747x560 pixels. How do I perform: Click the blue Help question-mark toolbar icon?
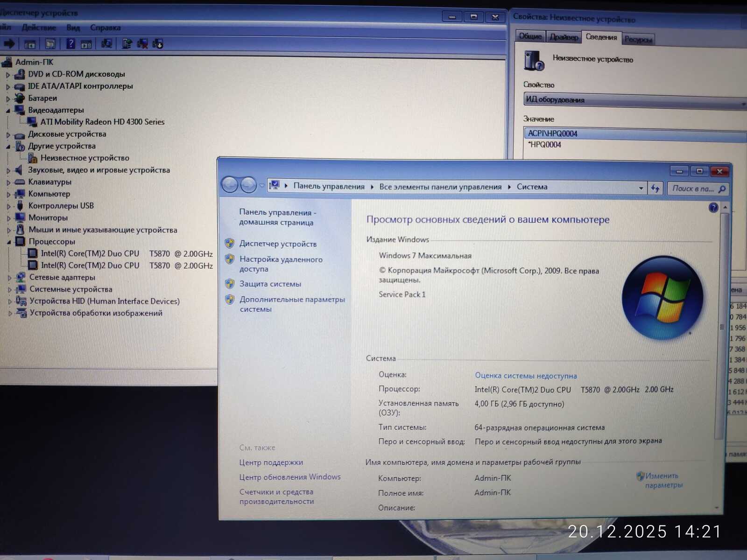click(x=70, y=44)
